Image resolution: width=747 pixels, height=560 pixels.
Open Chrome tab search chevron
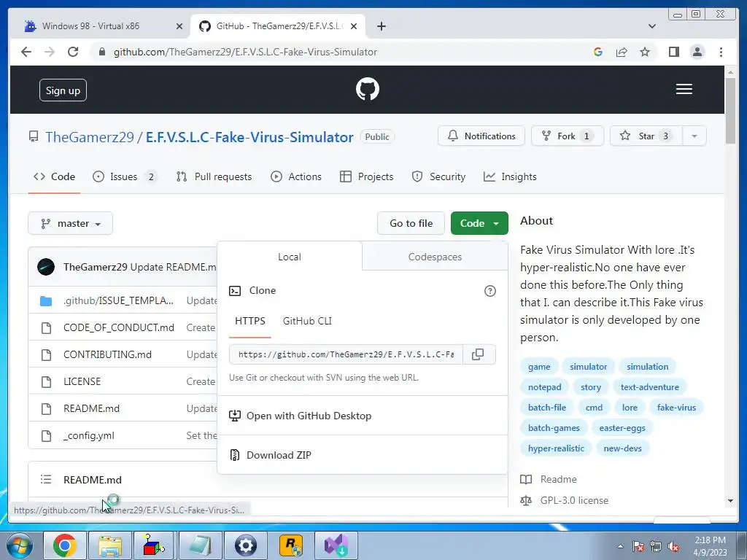point(651,26)
